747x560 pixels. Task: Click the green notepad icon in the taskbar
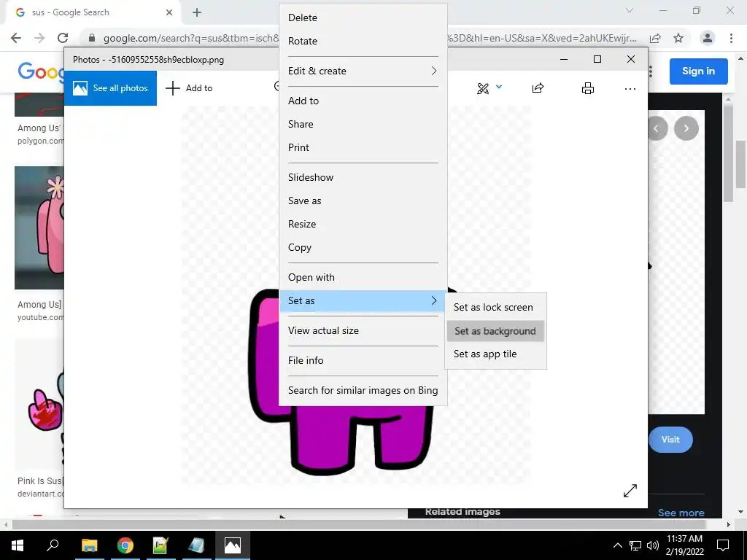(160, 545)
